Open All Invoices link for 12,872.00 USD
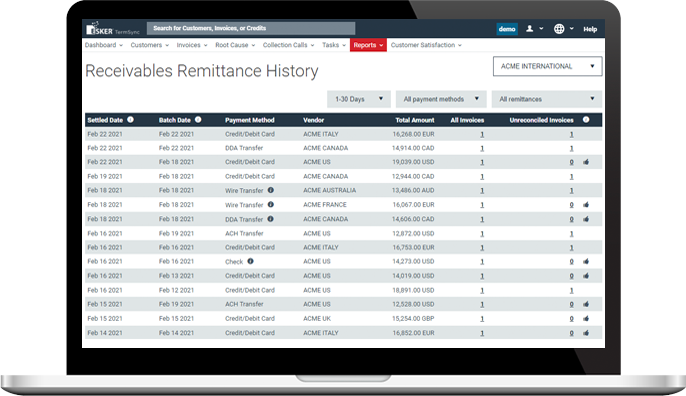This screenshot has height=396, width=686. click(482, 234)
